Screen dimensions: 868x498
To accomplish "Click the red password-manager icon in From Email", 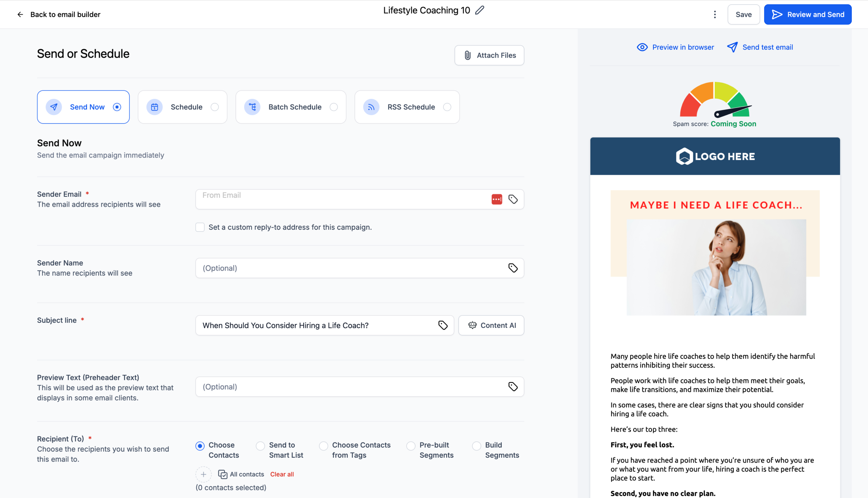I will [x=497, y=200].
